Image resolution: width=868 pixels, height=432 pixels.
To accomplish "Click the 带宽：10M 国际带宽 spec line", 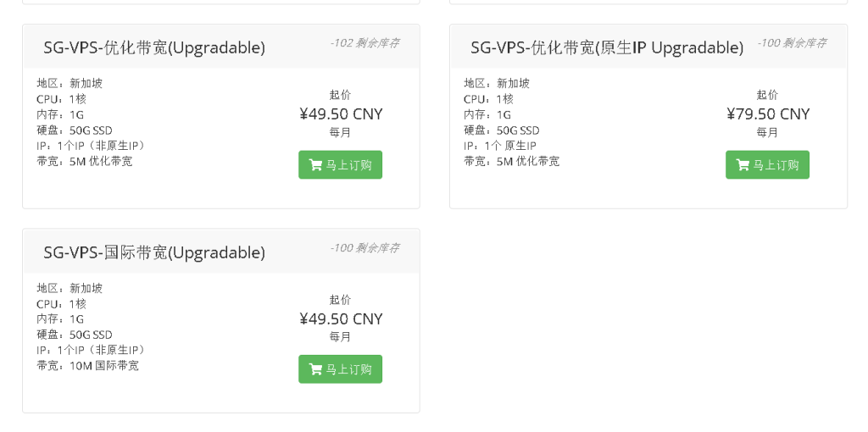I will click(x=87, y=366).
